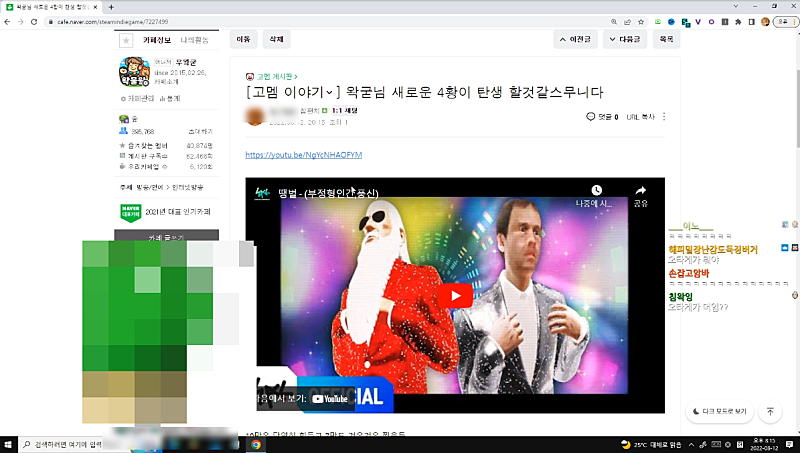Reload the page
The height and width of the screenshot is (453, 800).
coord(34,22)
